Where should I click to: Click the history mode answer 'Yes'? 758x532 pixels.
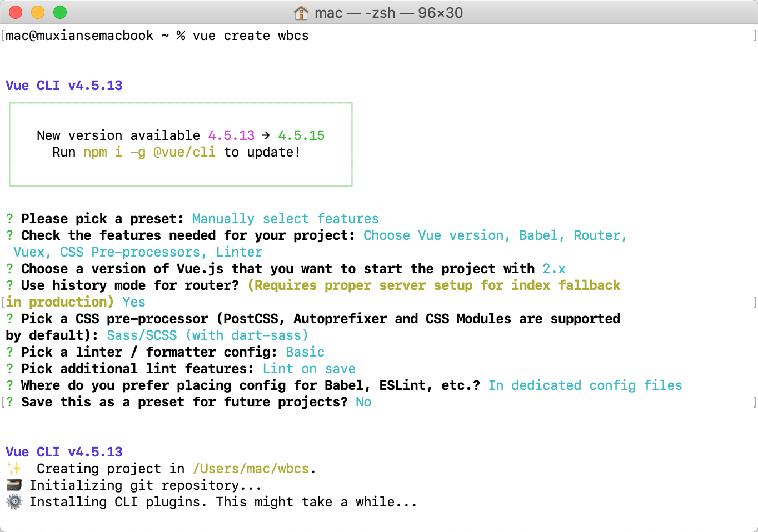[x=134, y=302]
